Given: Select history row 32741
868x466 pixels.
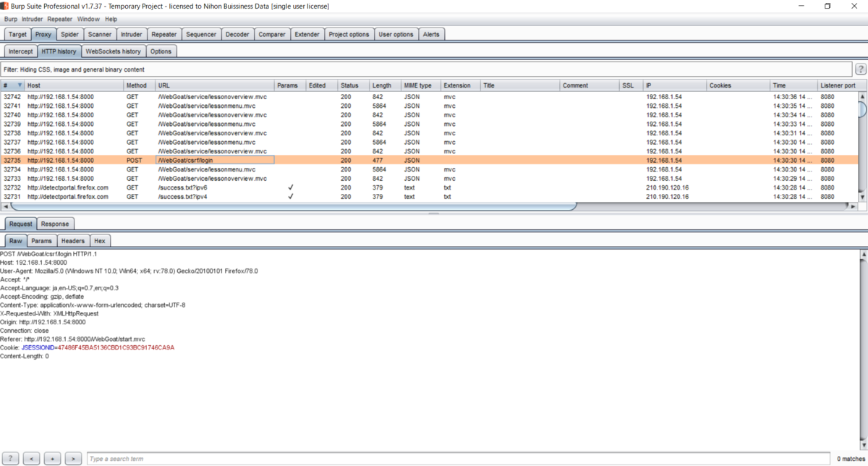Looking at the screenshot, I should [429, 106].
